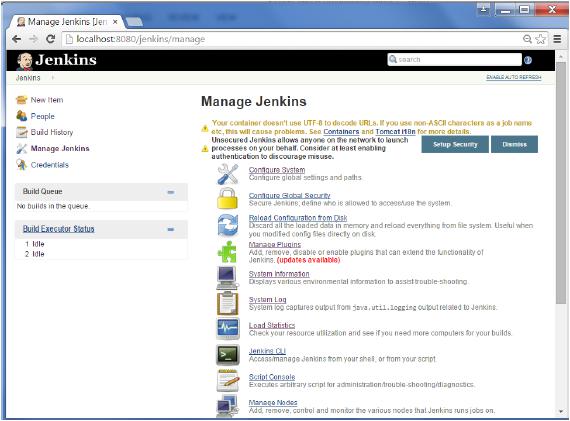Image resolution: width=570 pixels, height=421 pixels.
Task: Open the Script Console link
Action: [272, 377]
